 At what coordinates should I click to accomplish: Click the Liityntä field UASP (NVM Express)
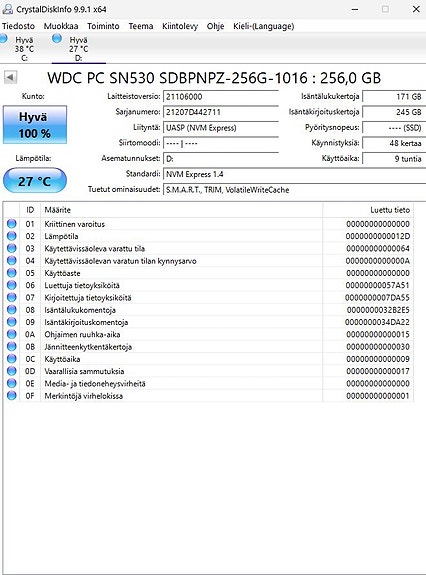pyautogui.click(x=221, y=128)
